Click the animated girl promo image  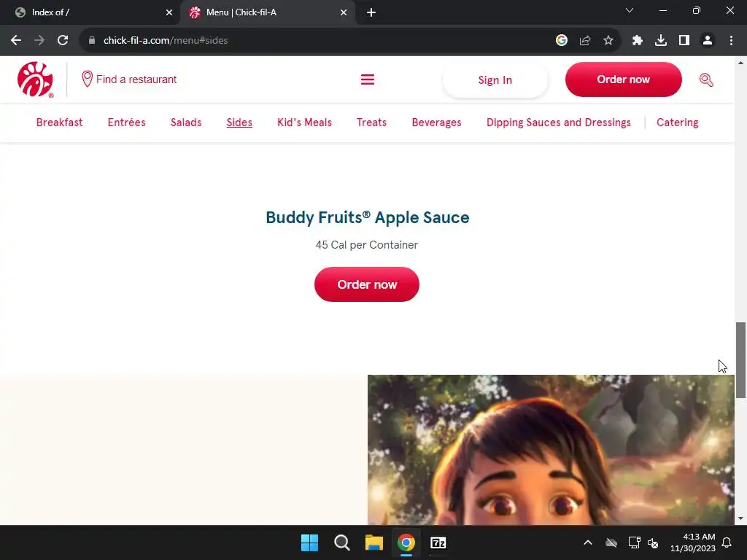click(551, 450)
